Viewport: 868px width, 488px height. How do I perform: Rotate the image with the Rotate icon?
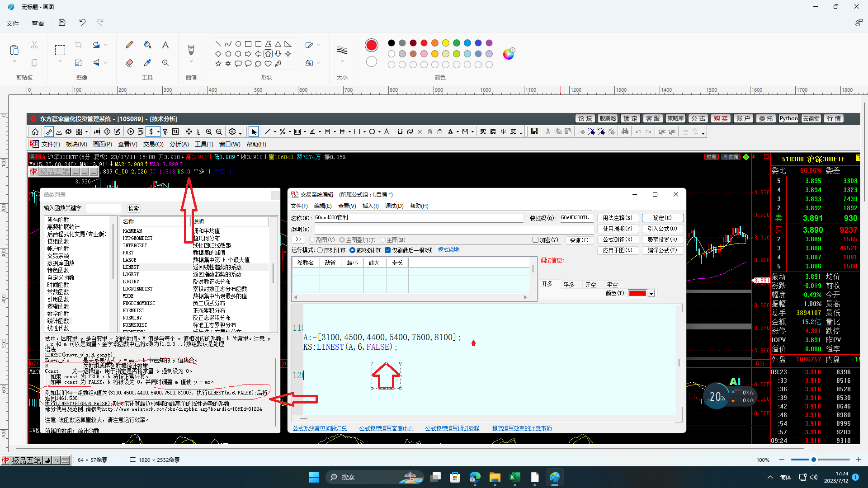(96, 45)
